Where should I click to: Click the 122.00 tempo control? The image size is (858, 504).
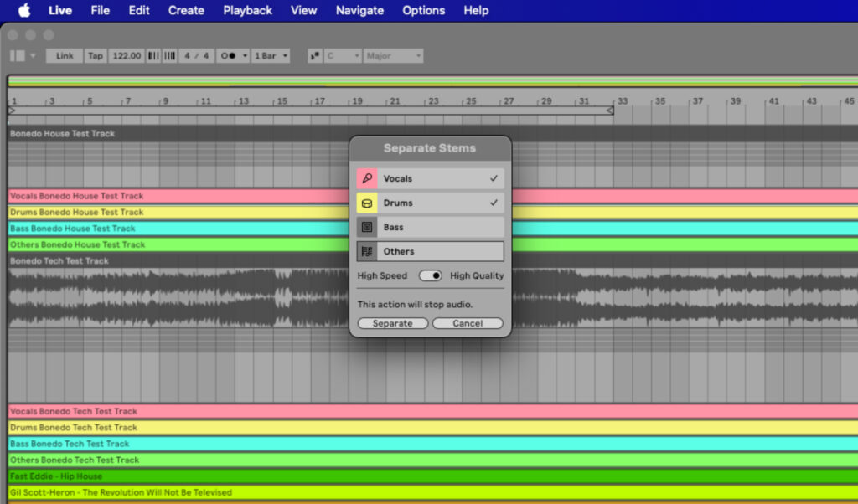click(x=126, y=55)
